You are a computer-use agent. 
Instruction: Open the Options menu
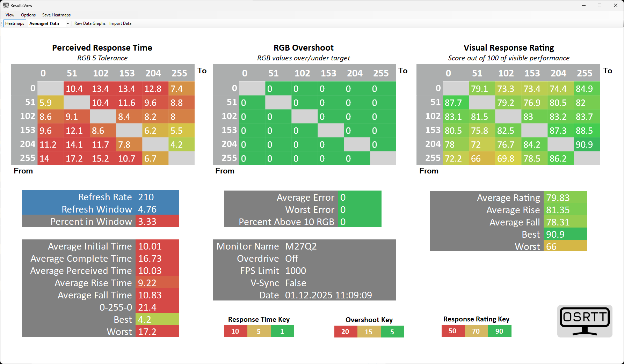(28, 15)
